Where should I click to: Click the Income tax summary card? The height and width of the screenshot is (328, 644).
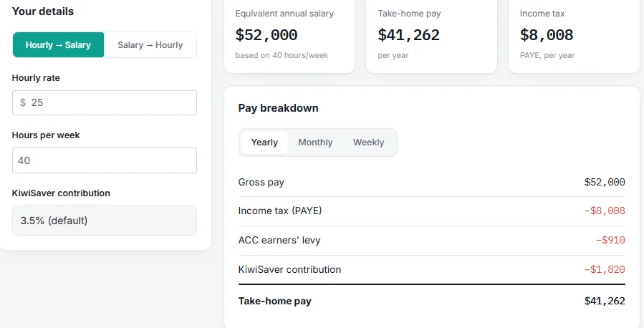[x=574, y=36]
